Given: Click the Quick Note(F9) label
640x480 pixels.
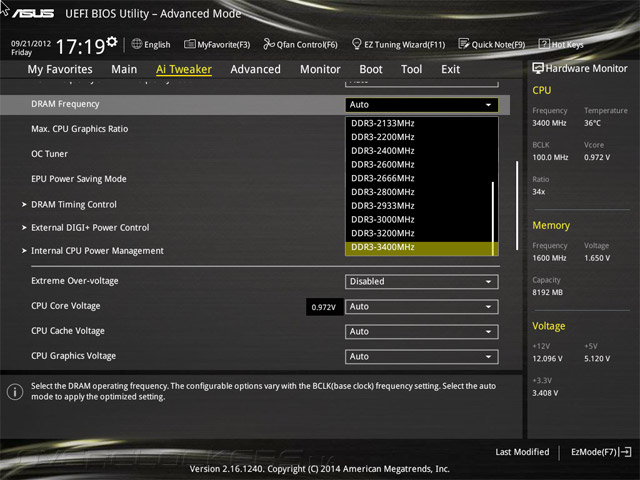Looking at the screenshot, I should click(x=498, y=44).
